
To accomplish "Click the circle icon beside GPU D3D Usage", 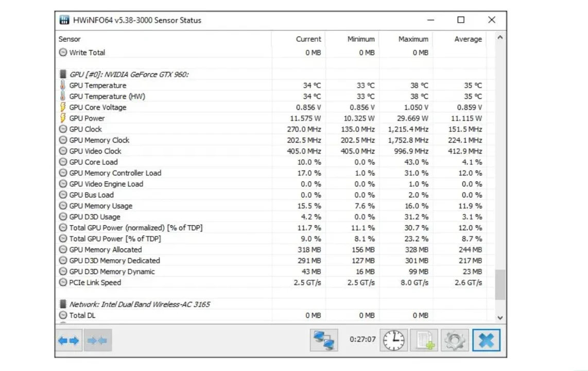I will [63, 216].
